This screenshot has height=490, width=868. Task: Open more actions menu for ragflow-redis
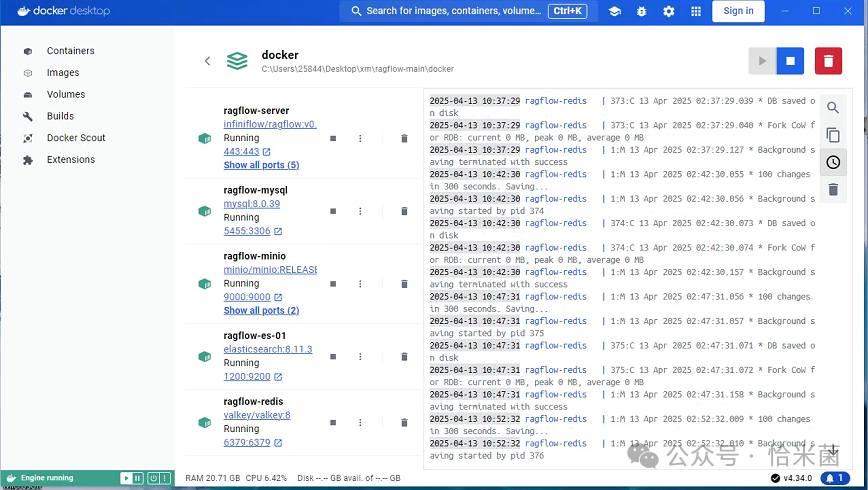pos(360,422)
